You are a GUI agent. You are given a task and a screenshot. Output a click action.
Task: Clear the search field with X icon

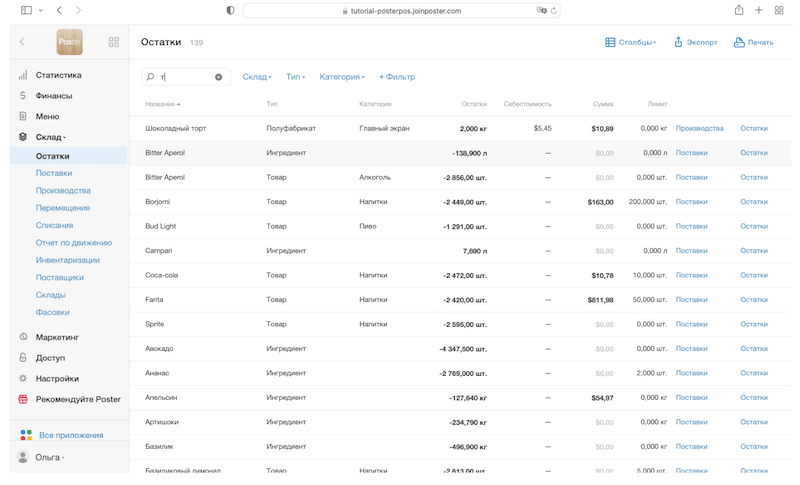tap(219, 77)
